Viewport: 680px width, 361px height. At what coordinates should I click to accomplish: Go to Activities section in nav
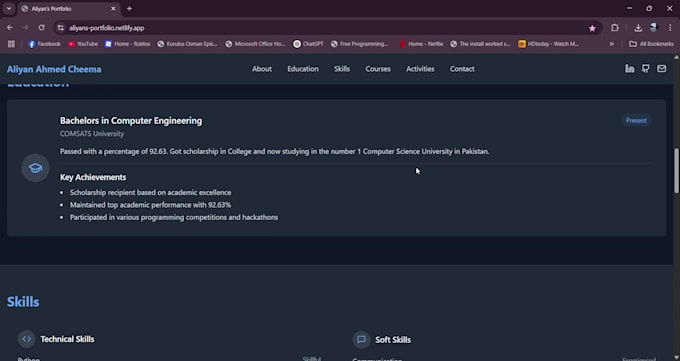click(420, 69)
